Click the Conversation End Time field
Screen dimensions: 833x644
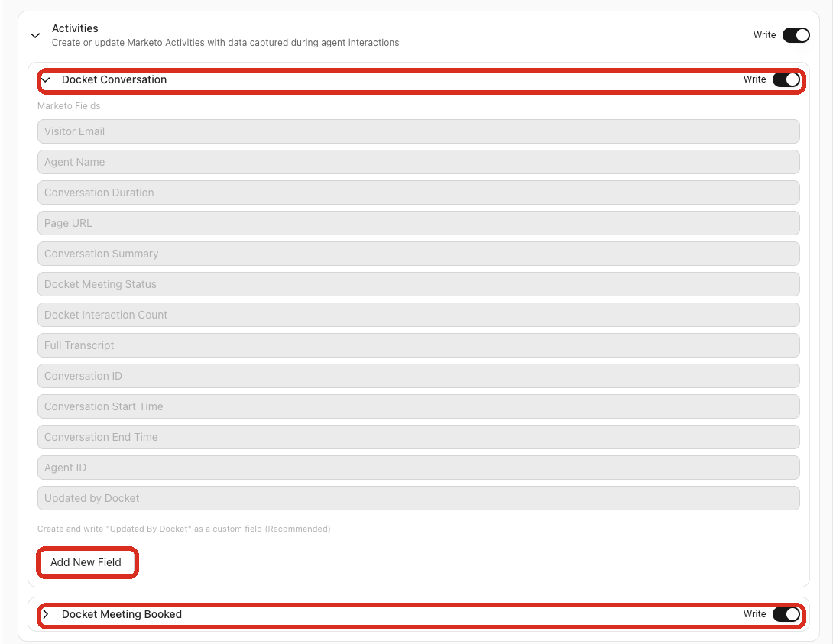tap(419, 437)
